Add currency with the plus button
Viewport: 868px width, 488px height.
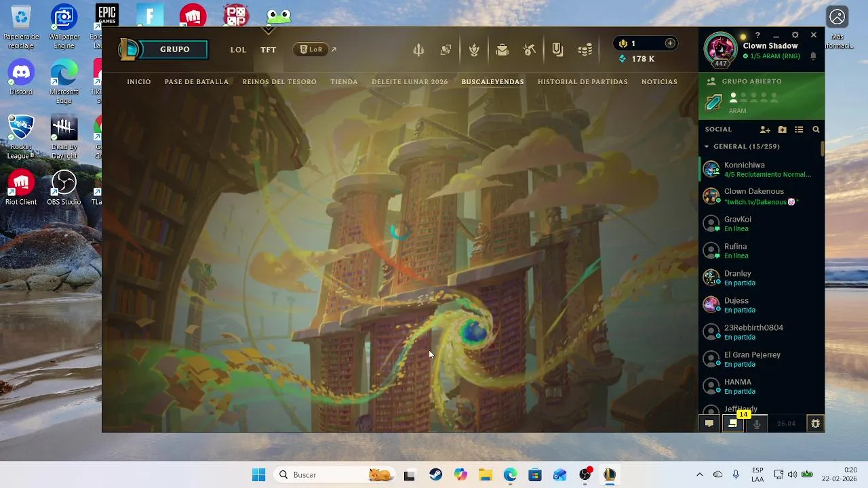point(670,43)
